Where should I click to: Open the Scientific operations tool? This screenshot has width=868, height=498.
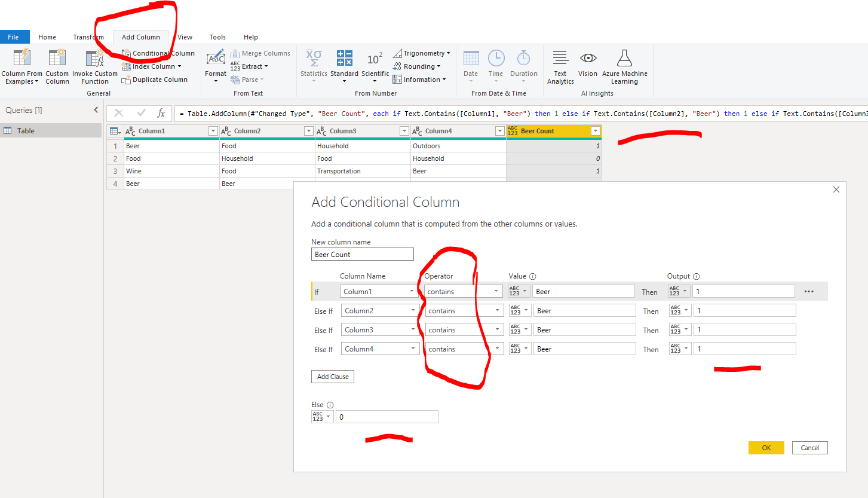coord(375,66)
